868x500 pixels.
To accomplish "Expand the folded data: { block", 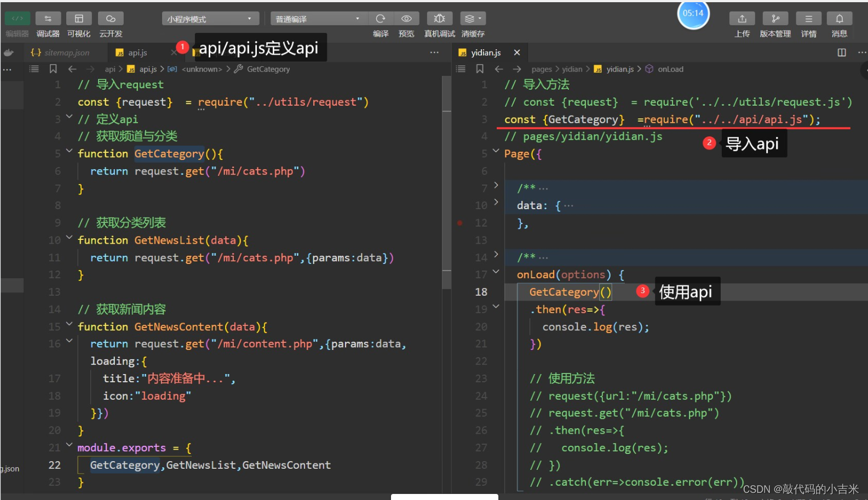I will (x=496, y=202).
